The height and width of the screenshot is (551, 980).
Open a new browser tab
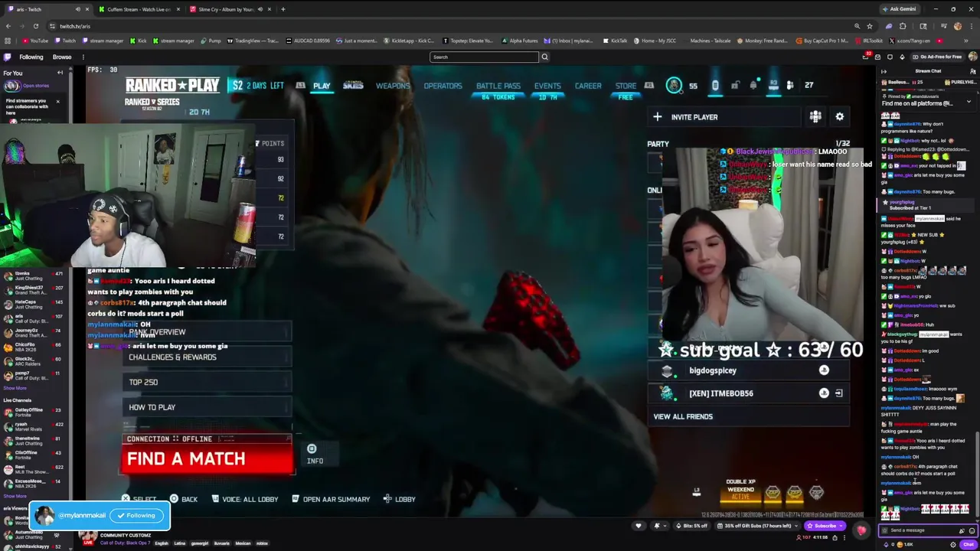pos(283,9)
